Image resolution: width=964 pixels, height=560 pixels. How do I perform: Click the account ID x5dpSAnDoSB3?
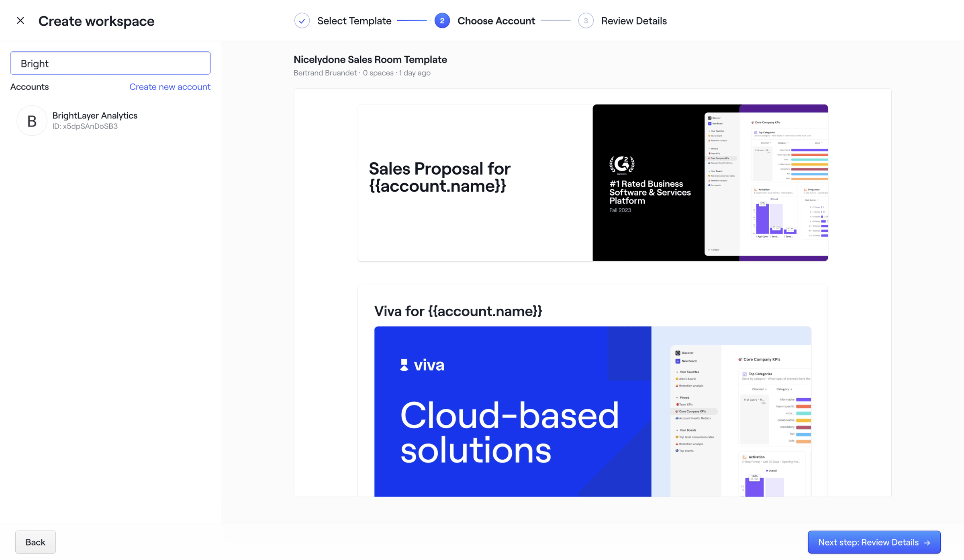tap(85, 126)
